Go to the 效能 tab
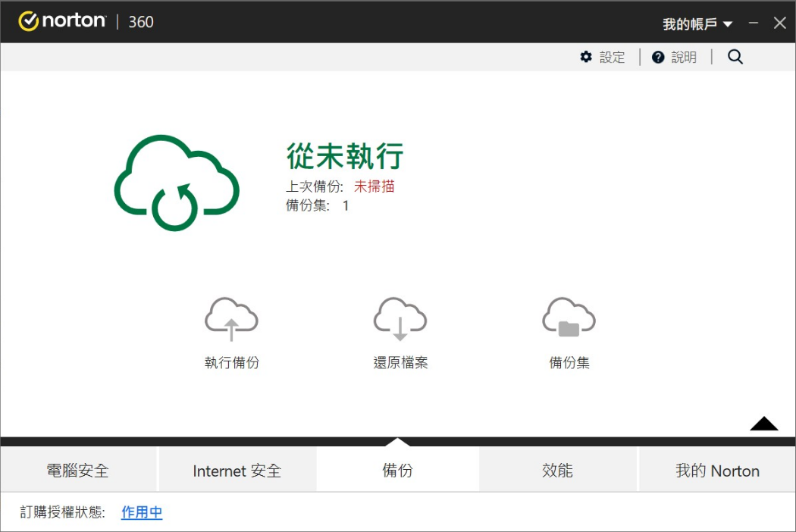This screenshot has width=796, height=532. pos(557,471)
